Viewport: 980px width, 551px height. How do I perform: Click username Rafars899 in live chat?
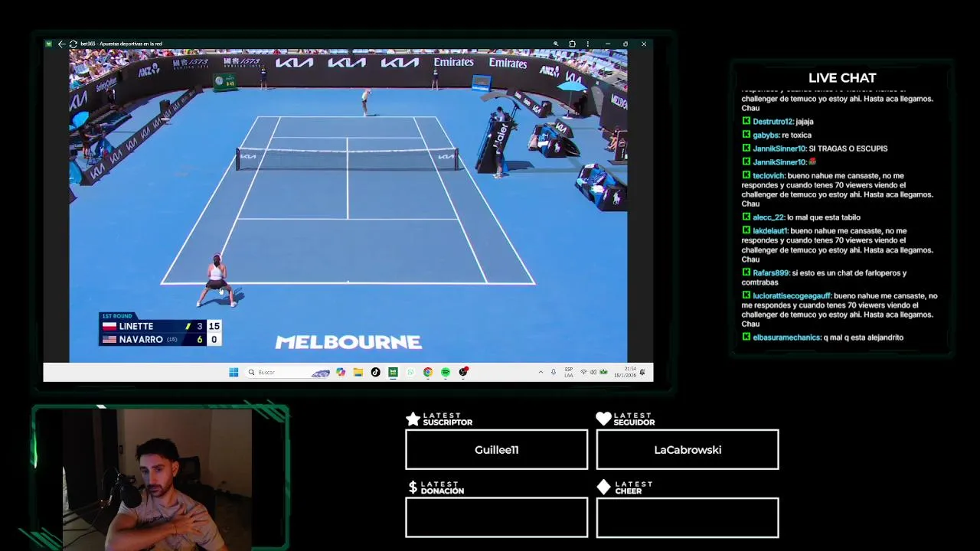pyautogui.click(x=770, y=273)
